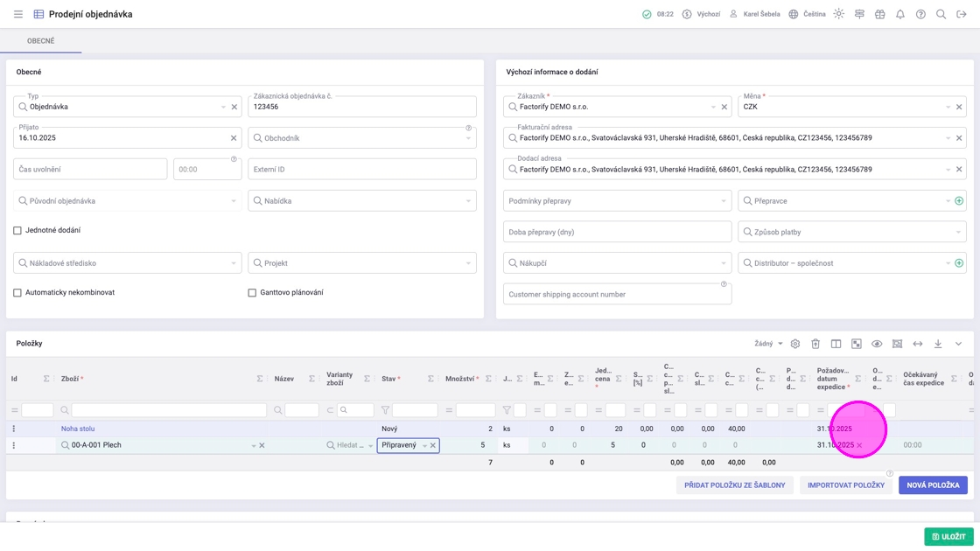The image size is (980, 551).
Task: Tick the Ganttovo plánování checkbox
Action: click(252, 293)
